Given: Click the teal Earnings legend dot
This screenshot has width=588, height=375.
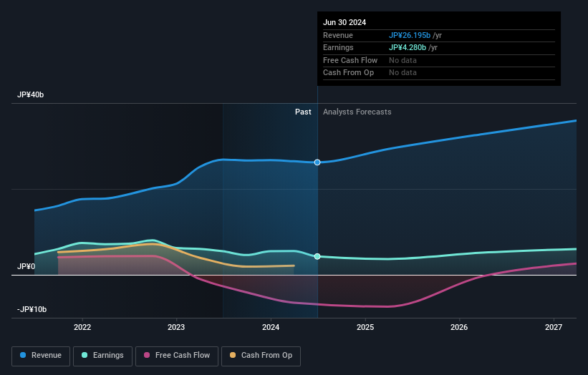Looking at the screenshot, I should coord(85,355).
